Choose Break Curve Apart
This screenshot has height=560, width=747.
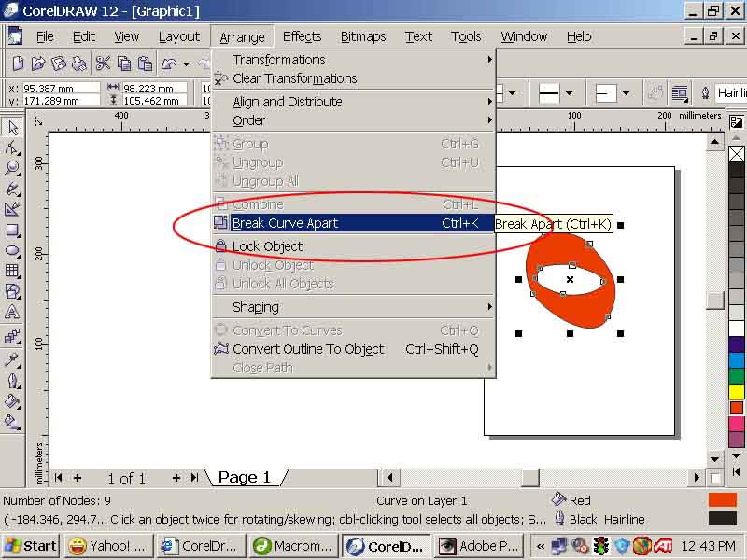coord(354,223)
